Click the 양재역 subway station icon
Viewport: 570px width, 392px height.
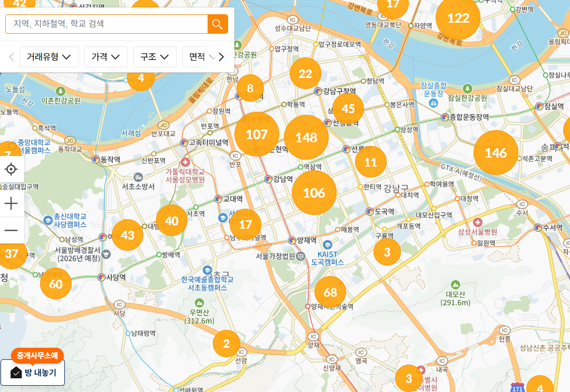[292, 240]
